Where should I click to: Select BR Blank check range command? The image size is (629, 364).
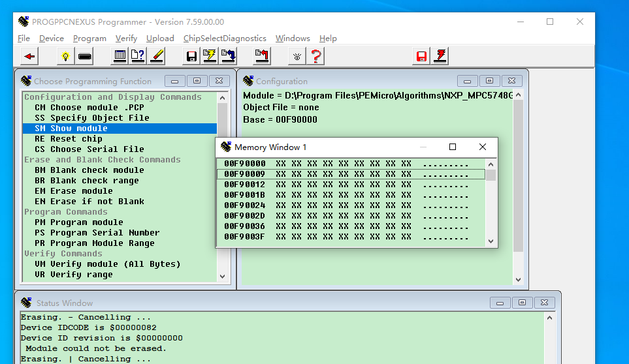point(120,180)
